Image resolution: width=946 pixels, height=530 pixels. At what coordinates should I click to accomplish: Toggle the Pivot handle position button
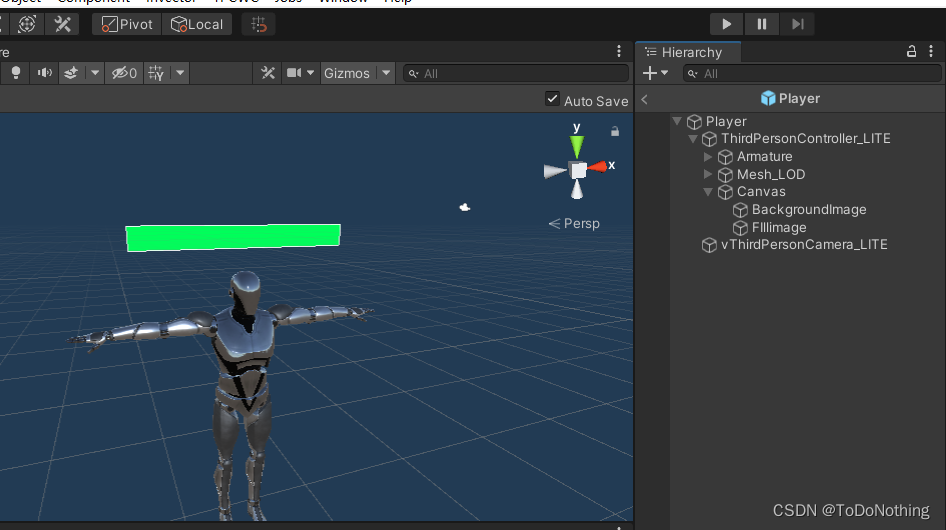[x=127, y=24]
